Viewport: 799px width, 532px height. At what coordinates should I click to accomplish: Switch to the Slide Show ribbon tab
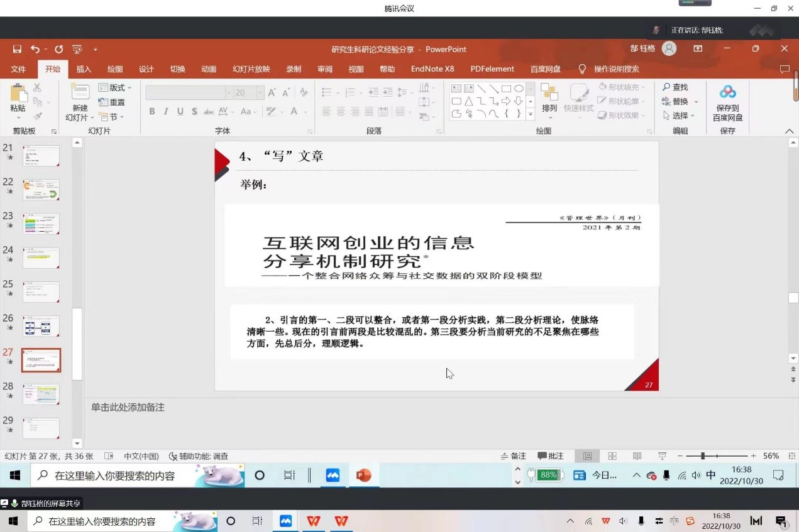pos(251,69)
